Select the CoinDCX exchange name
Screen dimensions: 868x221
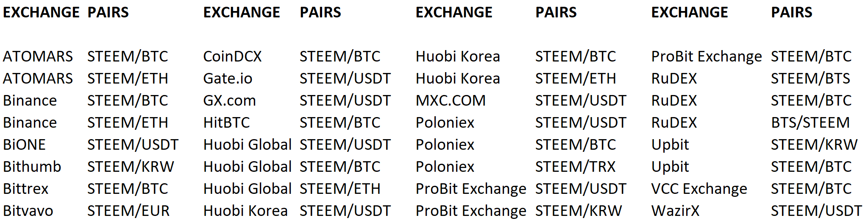point(232,56)
